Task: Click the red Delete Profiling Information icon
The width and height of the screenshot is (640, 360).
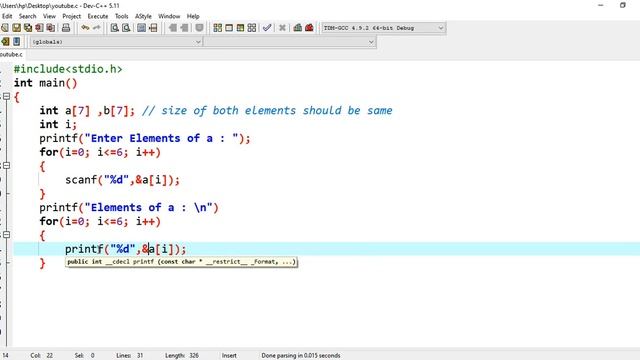Action: [309, 28]
